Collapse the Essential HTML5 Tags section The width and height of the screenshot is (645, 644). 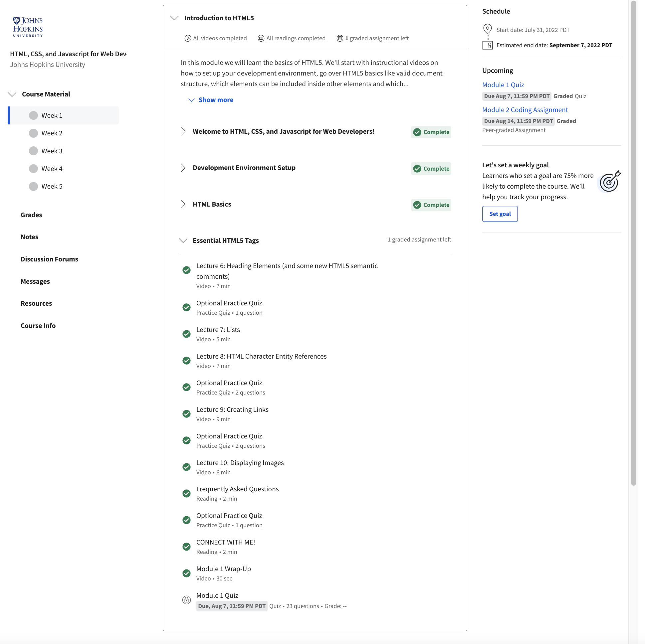184,240
